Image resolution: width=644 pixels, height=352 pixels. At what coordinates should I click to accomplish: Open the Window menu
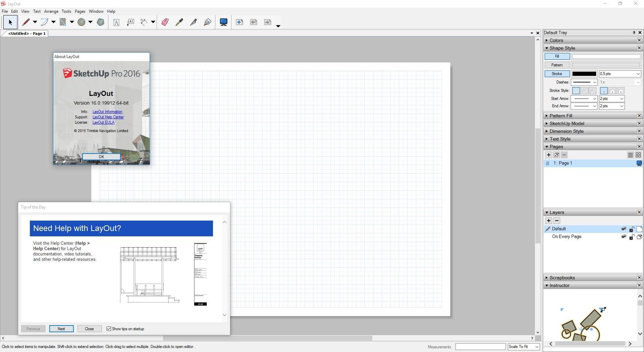(x=96, y=11)
